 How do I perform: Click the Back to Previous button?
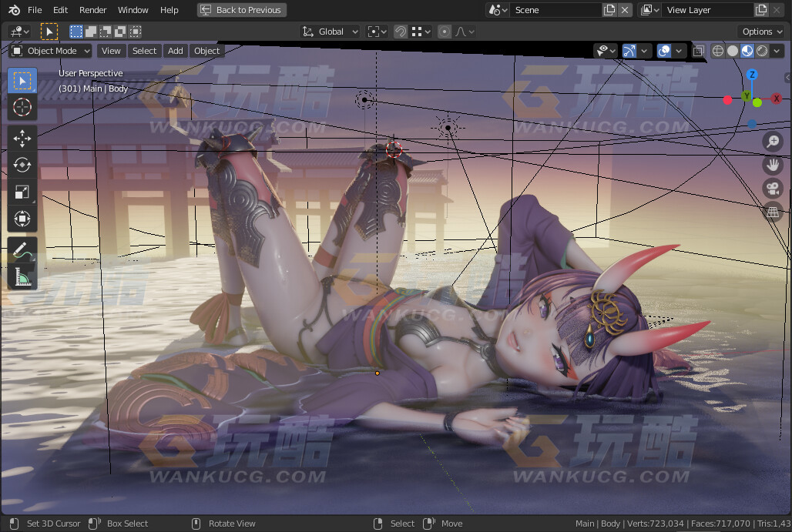click(241, 10)
